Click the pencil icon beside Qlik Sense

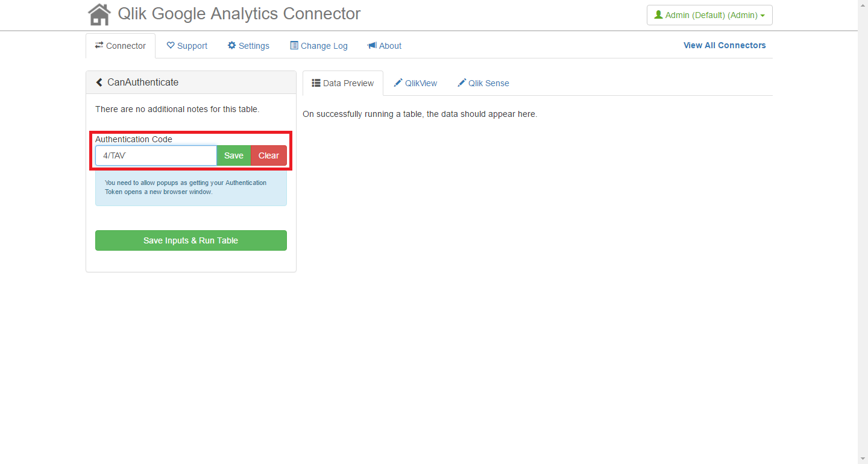(462, 83)
